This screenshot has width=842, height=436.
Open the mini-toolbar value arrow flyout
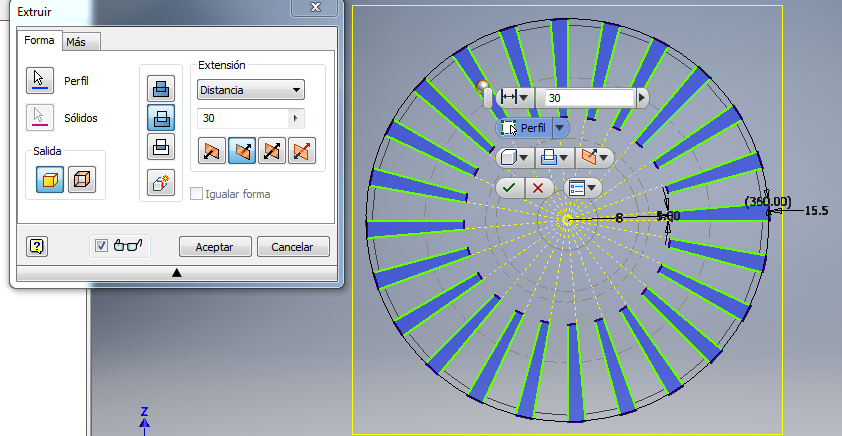[642, 98]
